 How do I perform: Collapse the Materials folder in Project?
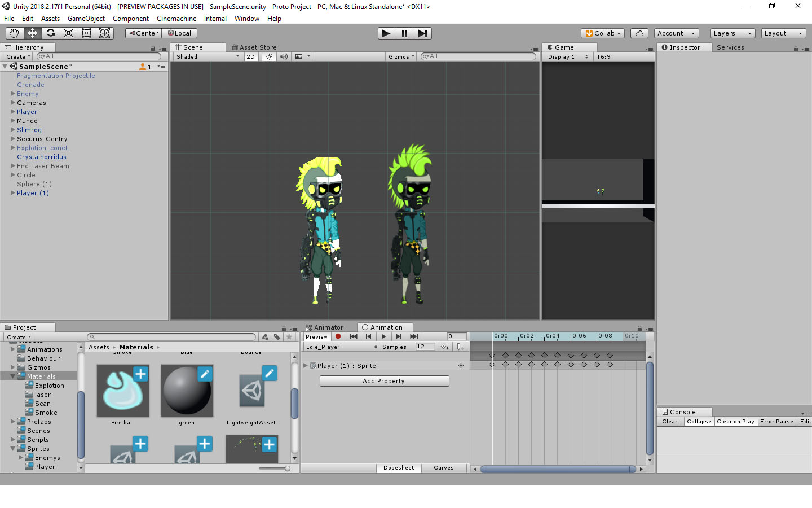pyautogui.click(x=13, y=376)
